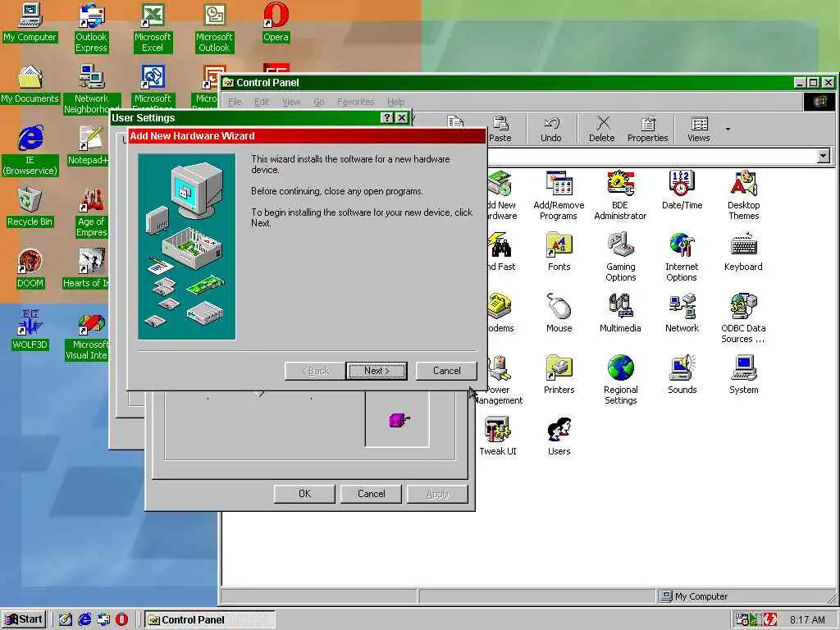Open the Go menu in Control Panel
The width and height of the screenshot is (840, 630).
click(x=319, y=102)
